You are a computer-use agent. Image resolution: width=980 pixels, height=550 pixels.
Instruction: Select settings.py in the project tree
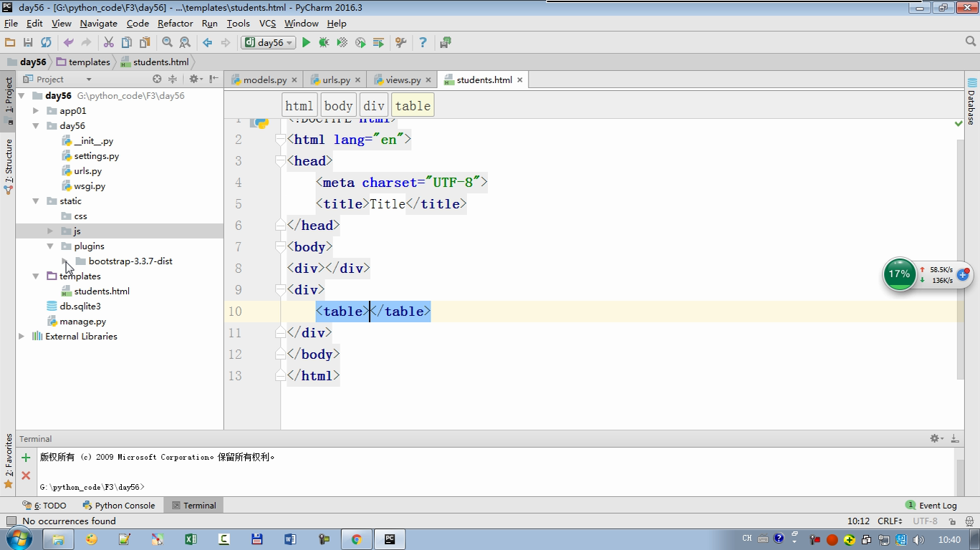pos(96,156)
